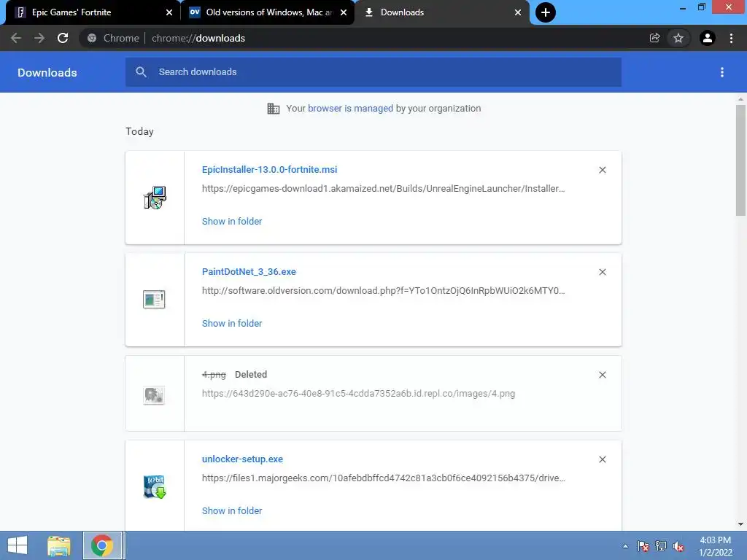
Task: Remove 4.png entry from list
Action: pyautogui.click(x=602, y=375)
